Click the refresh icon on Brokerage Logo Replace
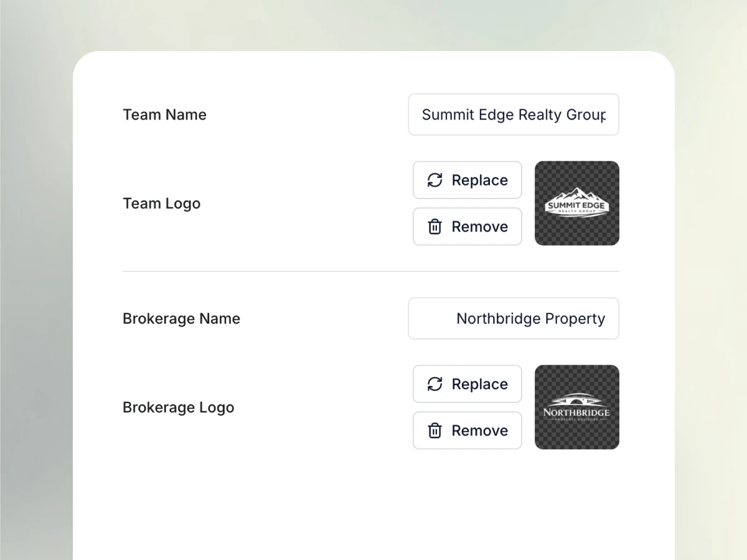The width and height of the screenshot is (747, 560). tap(435, 384)
